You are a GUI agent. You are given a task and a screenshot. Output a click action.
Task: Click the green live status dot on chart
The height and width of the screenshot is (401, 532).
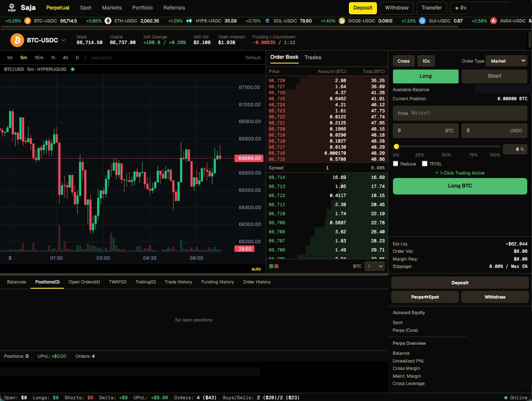tap(73, 69)
